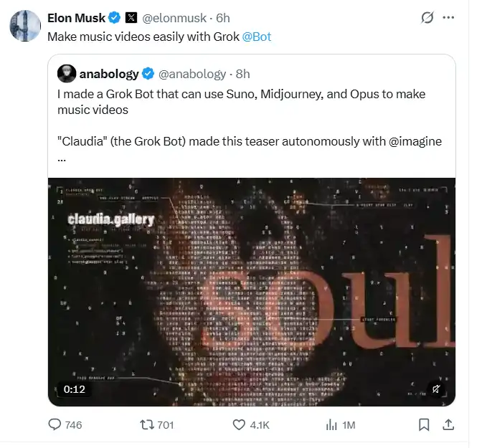
Task: Reply using the comment icon with 746
Action: [x=65, y=424]
